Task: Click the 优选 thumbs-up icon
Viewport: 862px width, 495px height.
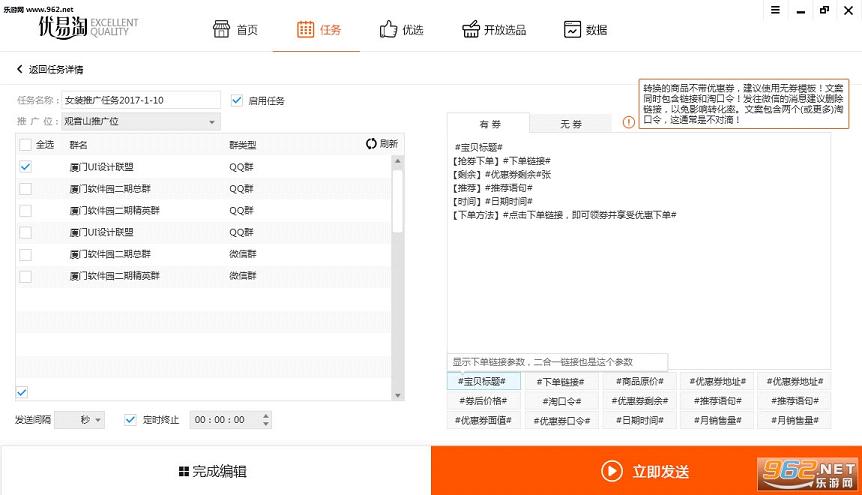Action: tap(388, 29)
